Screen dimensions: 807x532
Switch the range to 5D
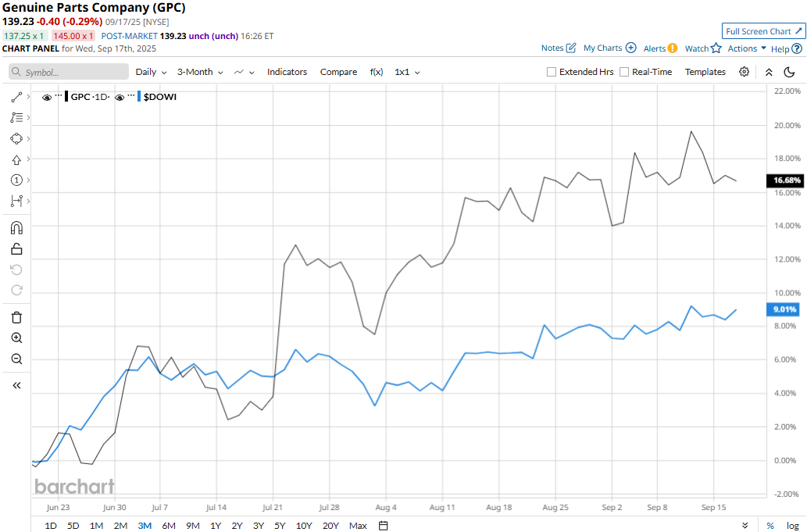[x=73, y=526]
